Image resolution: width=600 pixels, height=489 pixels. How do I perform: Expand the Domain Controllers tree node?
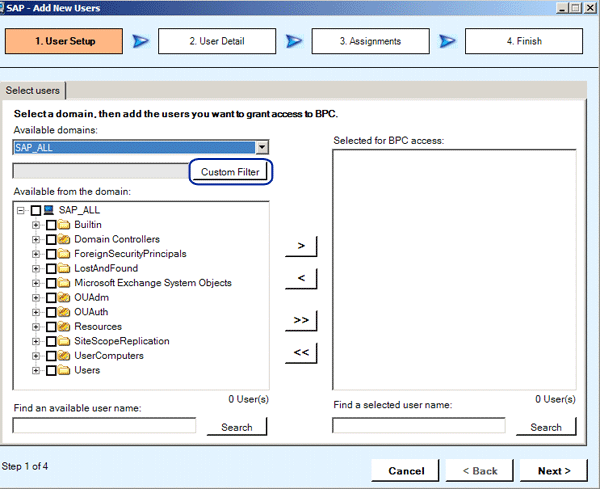[36, 240]
